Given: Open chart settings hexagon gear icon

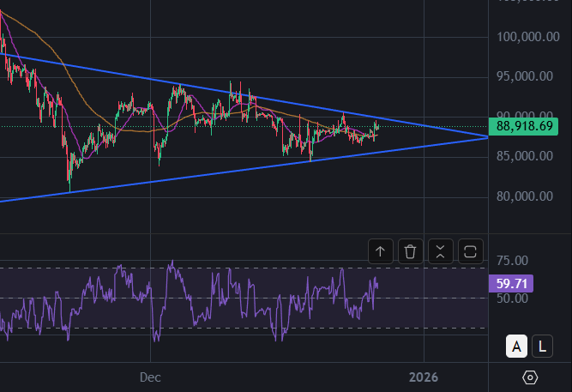Looking at the screenshot, I should [x=530, y=377].
